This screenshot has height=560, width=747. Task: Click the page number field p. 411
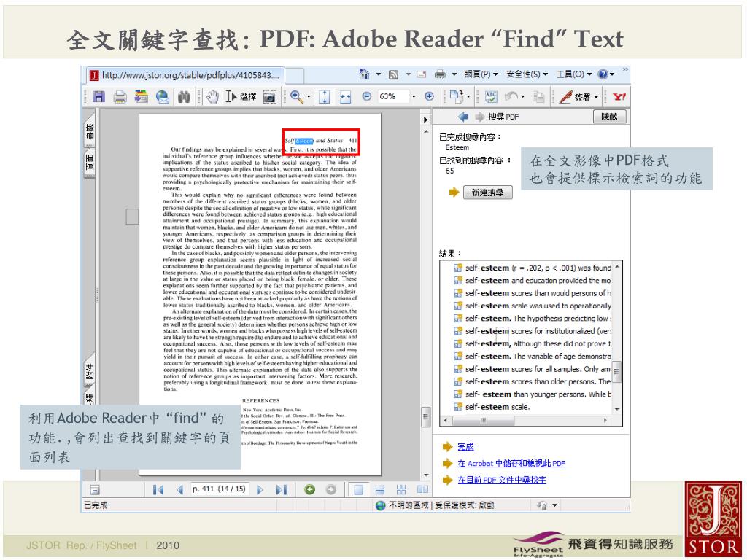pyautogui.click(x=219, y=489)
